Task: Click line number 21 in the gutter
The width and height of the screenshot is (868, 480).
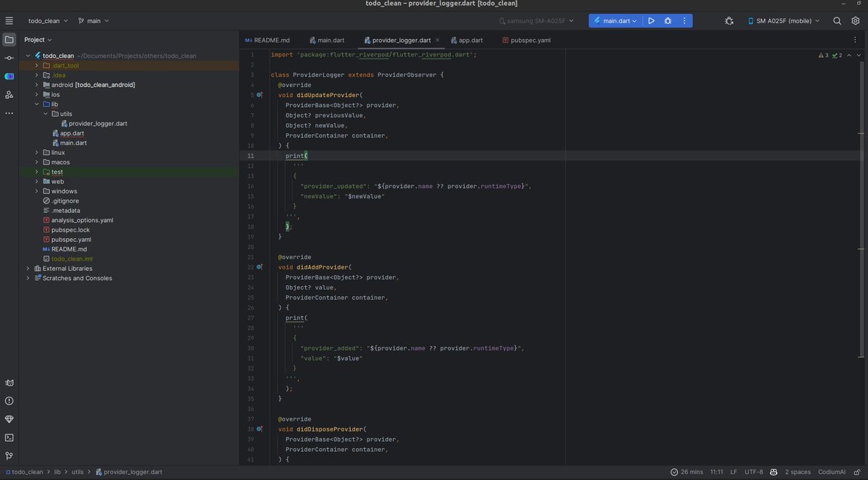Action: (x=250, y=257)
